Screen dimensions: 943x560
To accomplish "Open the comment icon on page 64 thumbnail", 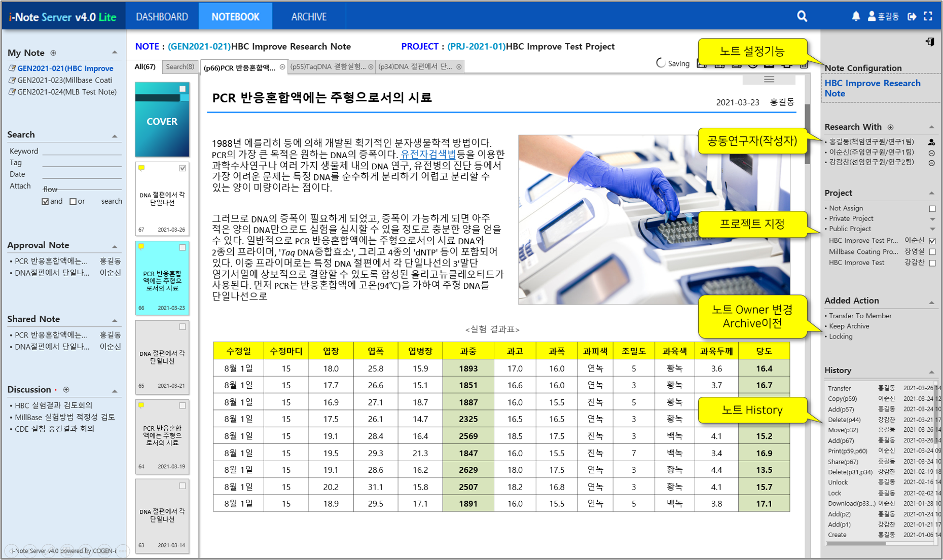I will (141, 405).
